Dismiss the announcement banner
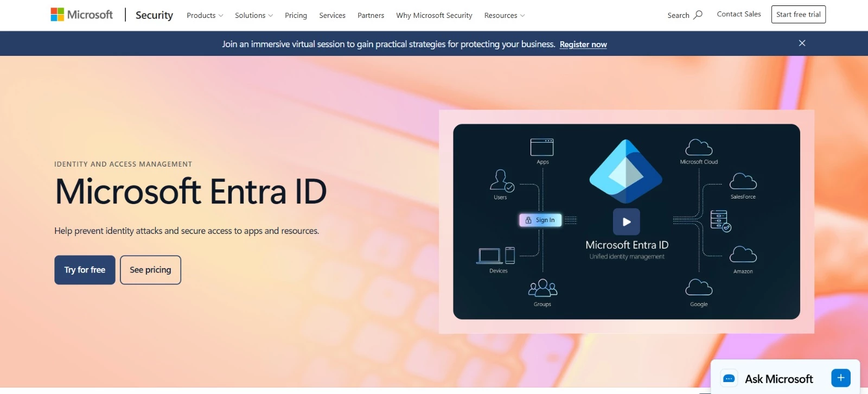Viewport: 868px width, 394px height. (802, 43)
